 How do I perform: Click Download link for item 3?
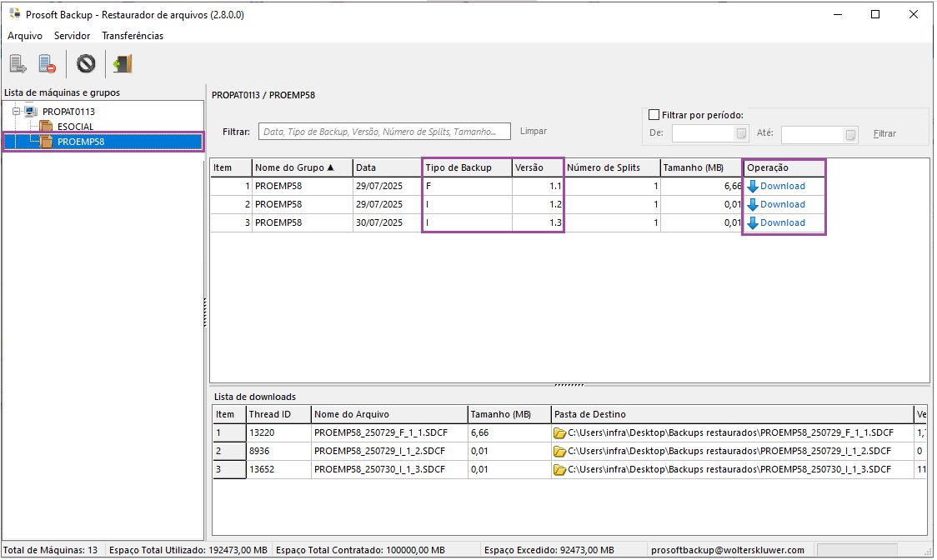click(782, 223)
